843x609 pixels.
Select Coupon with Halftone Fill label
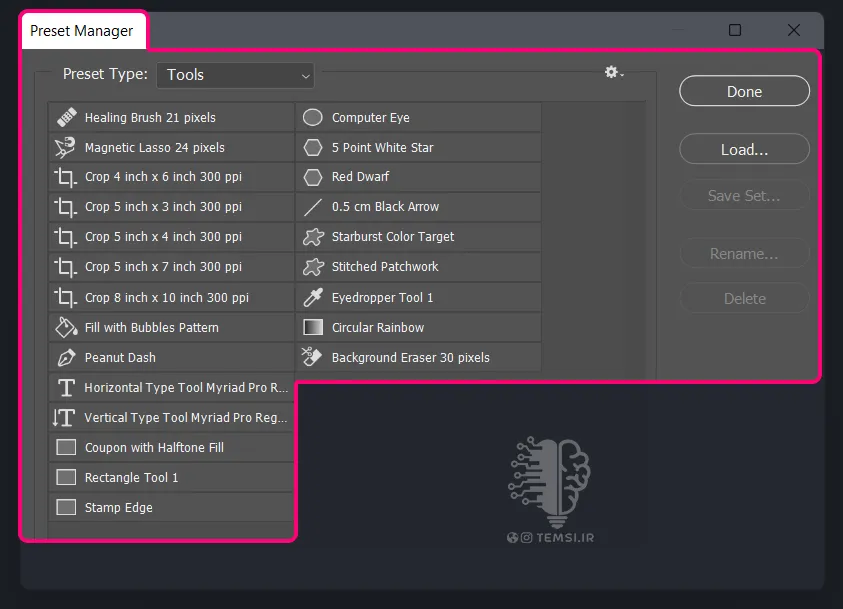154,447
